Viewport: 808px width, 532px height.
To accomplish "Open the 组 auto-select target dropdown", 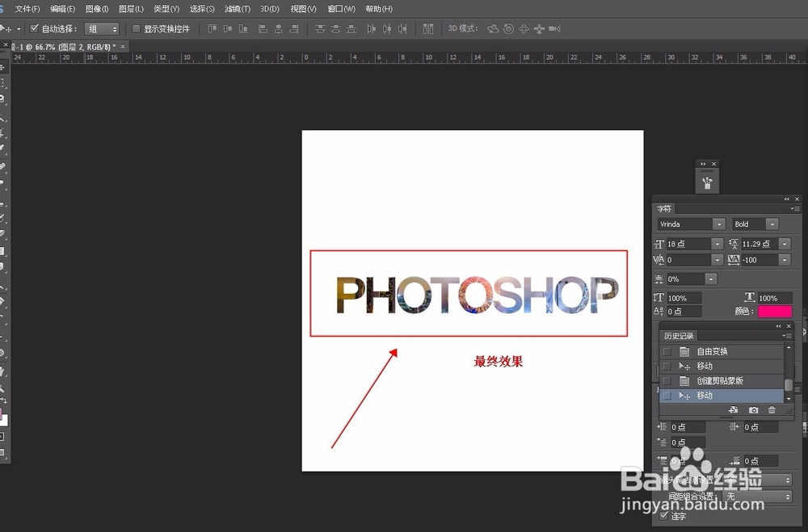I will [x=102, y=29].
